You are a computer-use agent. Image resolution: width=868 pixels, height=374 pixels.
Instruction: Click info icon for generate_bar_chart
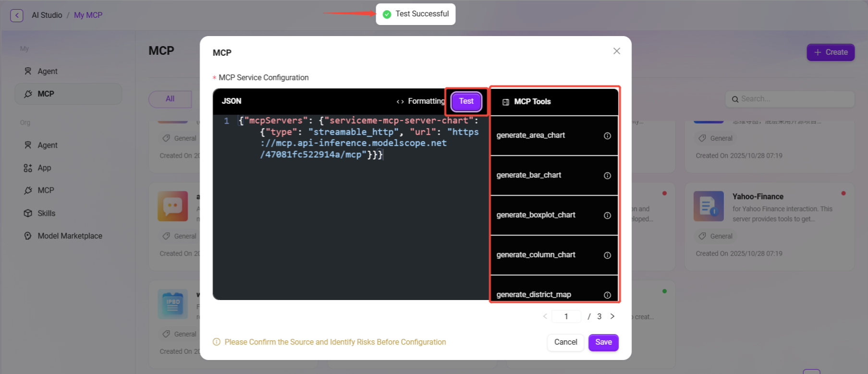607,176
